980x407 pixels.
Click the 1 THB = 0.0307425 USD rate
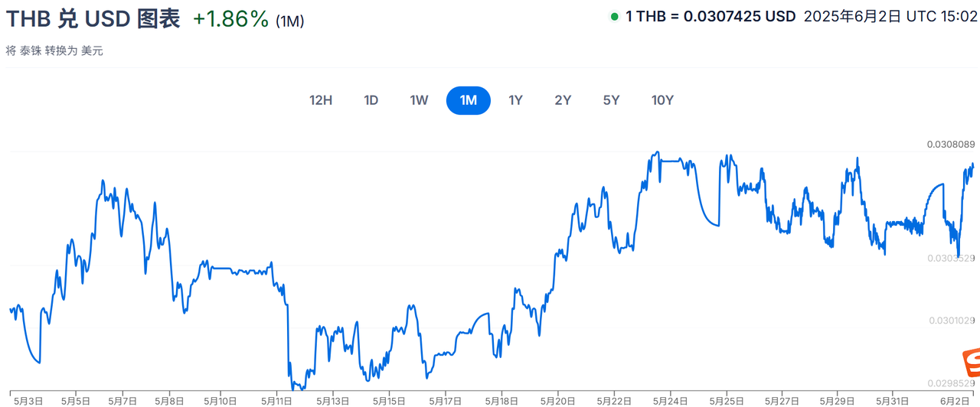point(710,17)
